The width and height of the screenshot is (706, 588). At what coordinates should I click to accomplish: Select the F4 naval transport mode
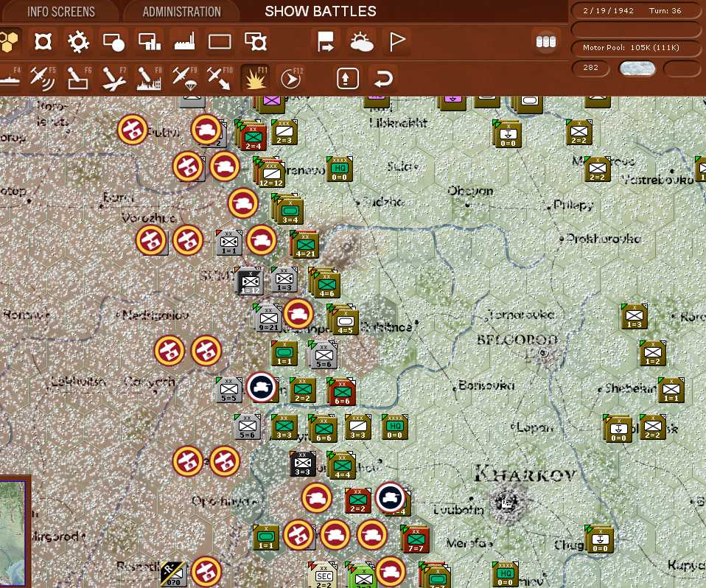pos(10,78)
